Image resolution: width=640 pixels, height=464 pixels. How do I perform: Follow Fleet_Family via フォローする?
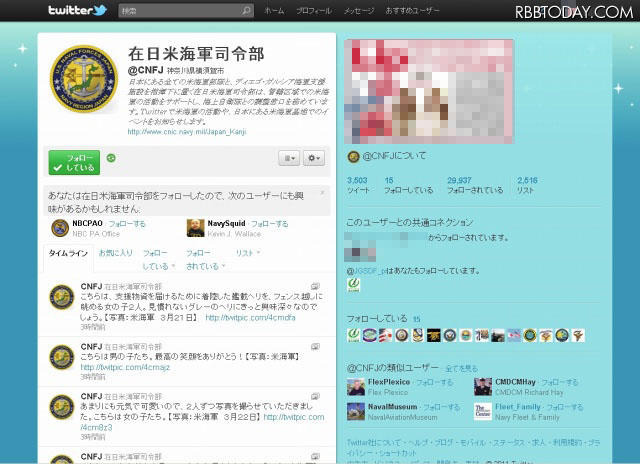(x=565, y=407)
